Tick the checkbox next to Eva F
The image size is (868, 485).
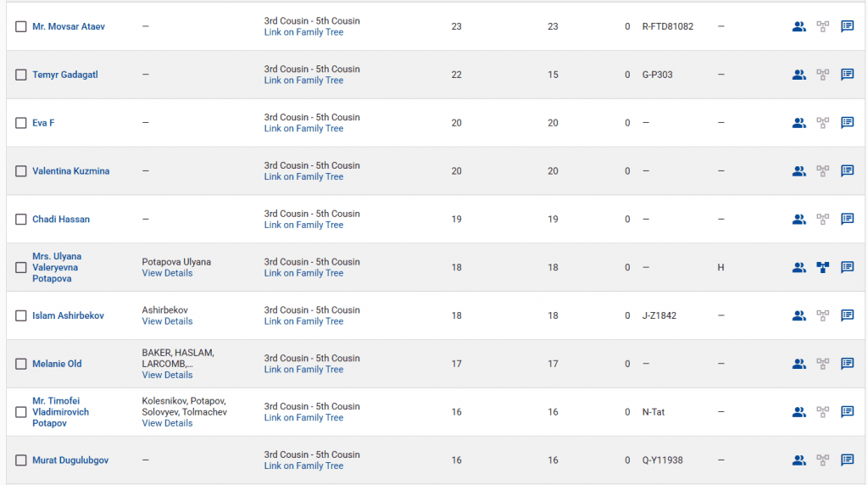(x=21, y=123)
